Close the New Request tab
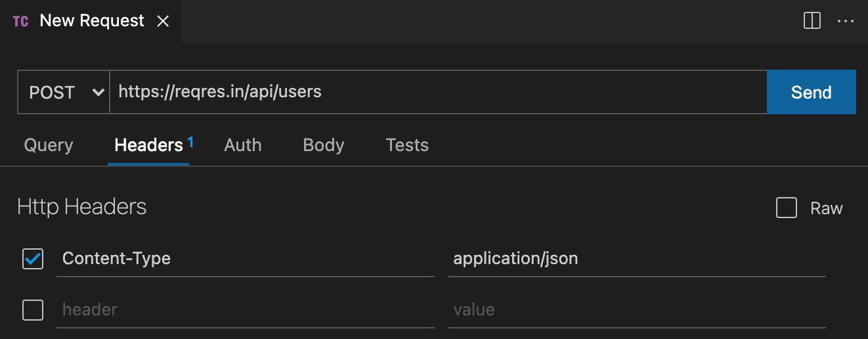The image size is (868, 339). click(x=163, y=21)
